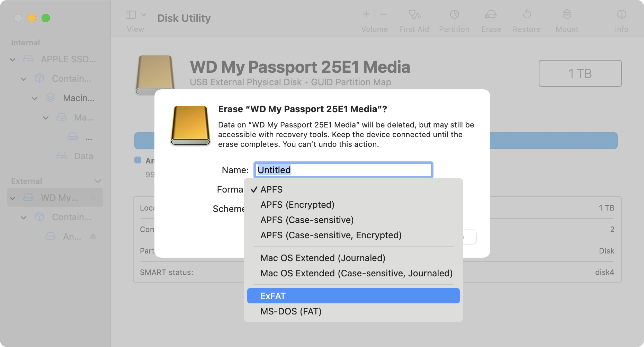The image size is (644, 347).
Task: Select MS-DOS (FAT) from the list
Action: 291,311
